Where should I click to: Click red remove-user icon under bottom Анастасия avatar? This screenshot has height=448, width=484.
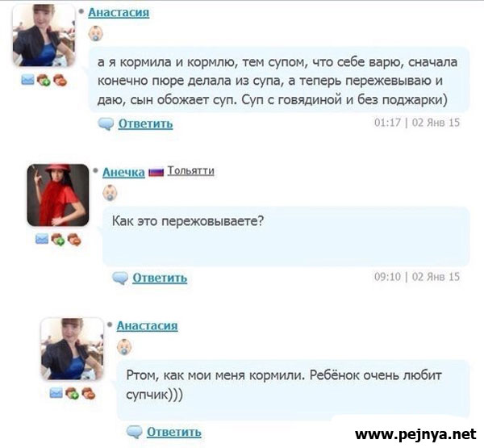88,393
